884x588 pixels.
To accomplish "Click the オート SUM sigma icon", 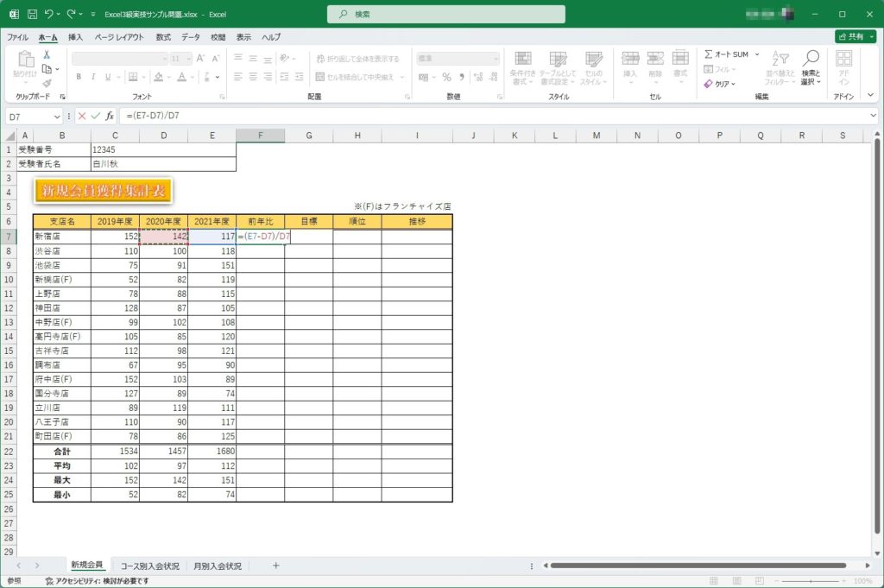I will tap(709, 54).
